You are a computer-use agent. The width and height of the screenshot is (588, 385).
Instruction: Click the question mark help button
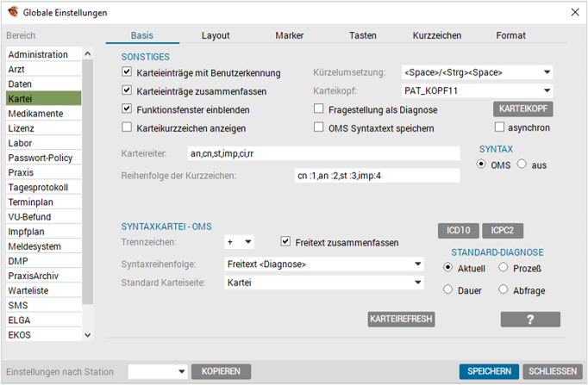click(530, 320)
